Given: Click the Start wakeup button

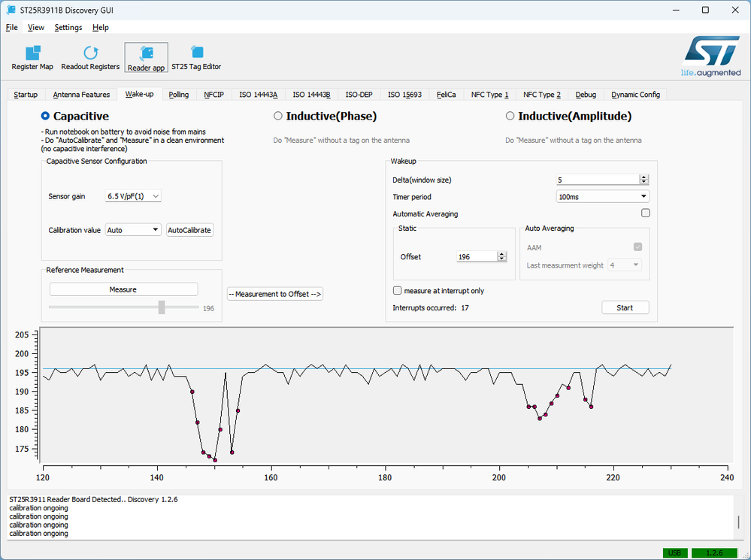Looking at the screenshot, I should [x=625, y=307].
